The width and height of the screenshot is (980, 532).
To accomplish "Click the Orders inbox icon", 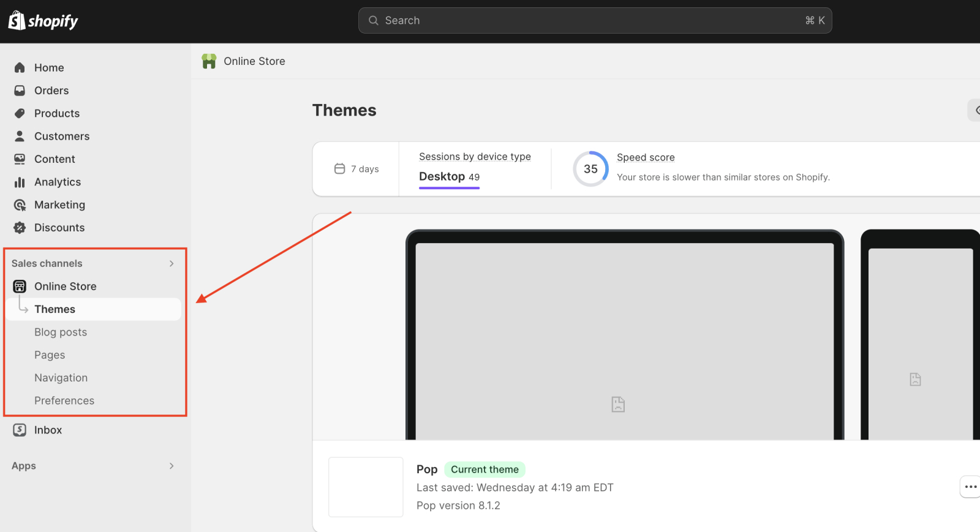I will [20, 91].
